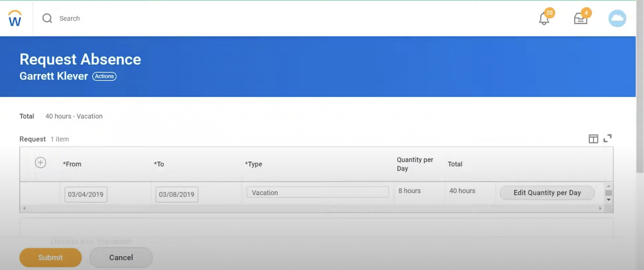Click the Workday logo home icon

tap(15, 18)
